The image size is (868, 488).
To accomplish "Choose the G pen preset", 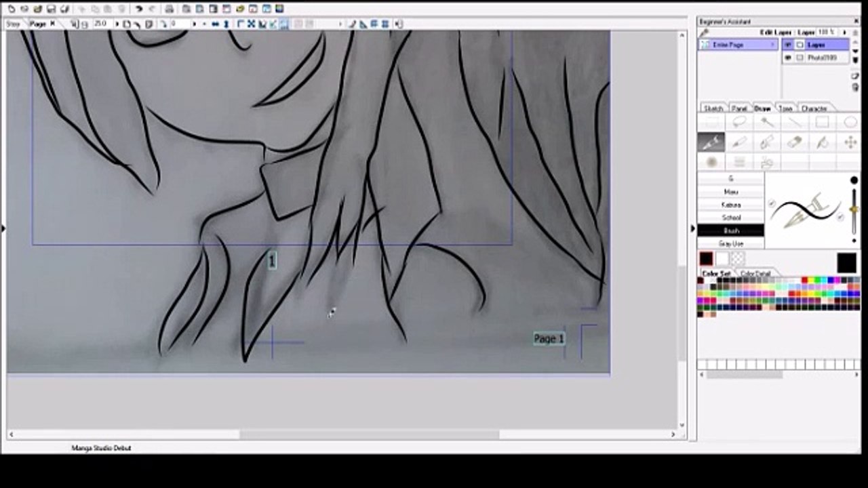I will (731, 179).
